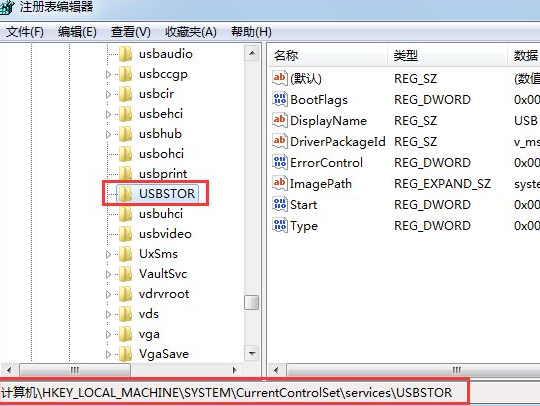The width and height of the screenshot is (540, 406).
Task: Click the tree pane scroll-down arrow
Action: click(252, 353)
